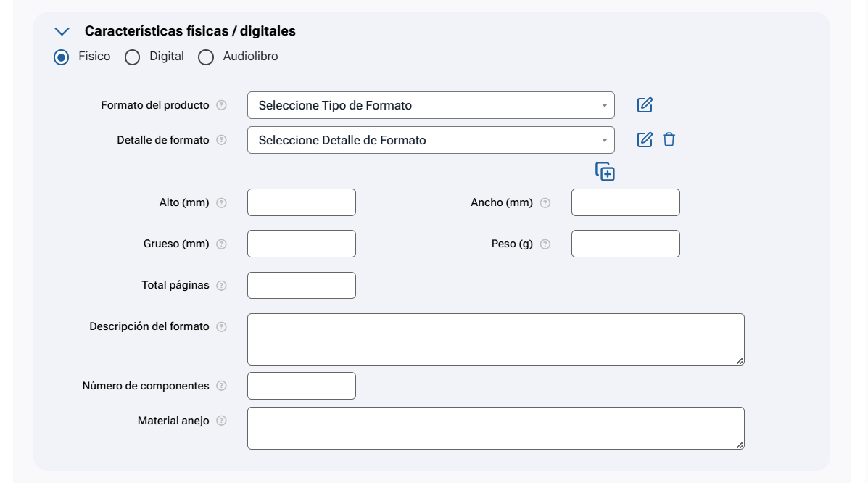Screen dimensions: 868x483
Task: Delete the Detalle de formato row
Action: click(669, 140)
